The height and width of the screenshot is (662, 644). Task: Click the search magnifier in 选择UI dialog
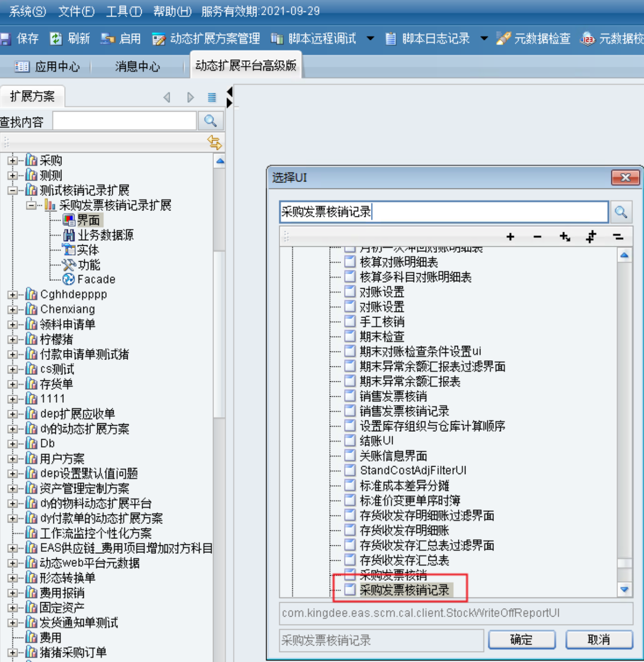point(621,212)
